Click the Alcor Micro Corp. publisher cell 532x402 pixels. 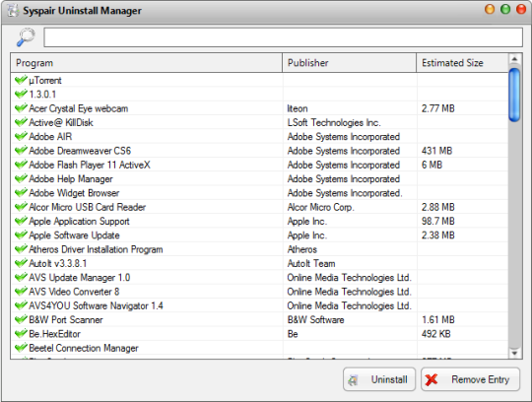[x=320, y=207]
